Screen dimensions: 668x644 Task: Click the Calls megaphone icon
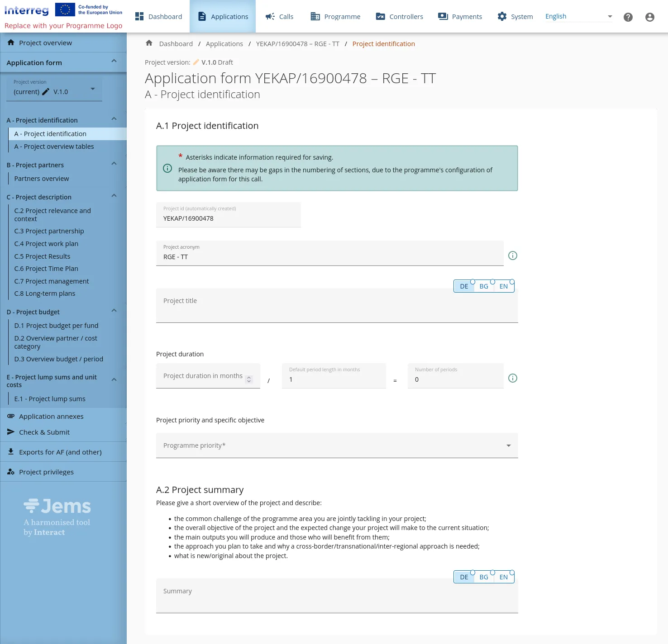[270, 16]
